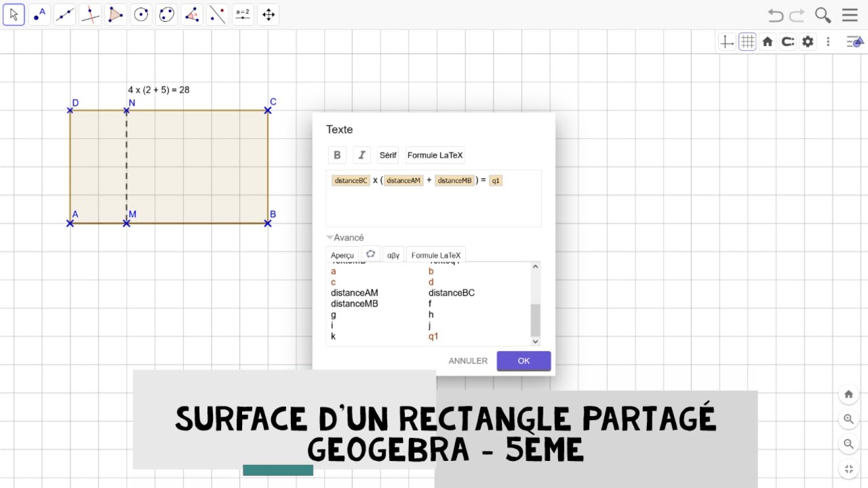
Task: Insert distanceMB from the objects list
Action: (355, 304)
